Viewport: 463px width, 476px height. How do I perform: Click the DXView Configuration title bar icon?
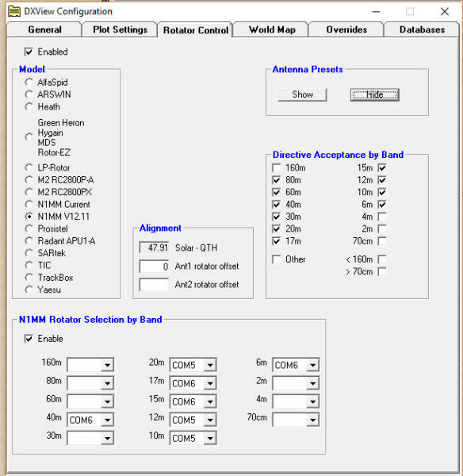click(x=14, y=12)
